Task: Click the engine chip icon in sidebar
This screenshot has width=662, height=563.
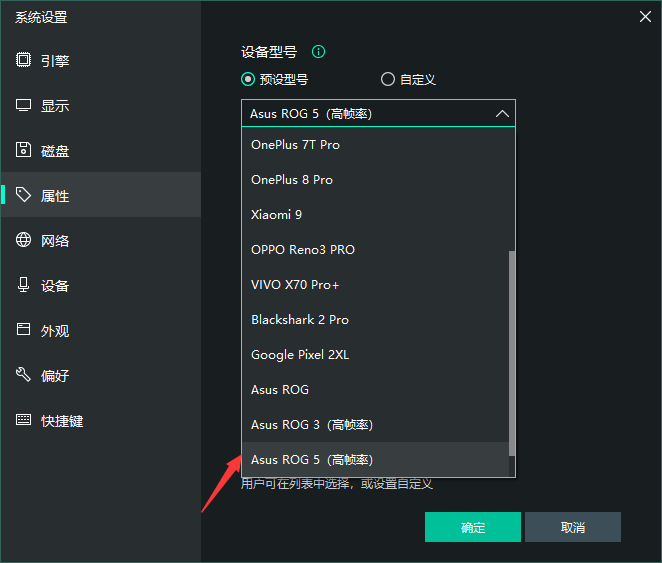Action: coord(24,60)
